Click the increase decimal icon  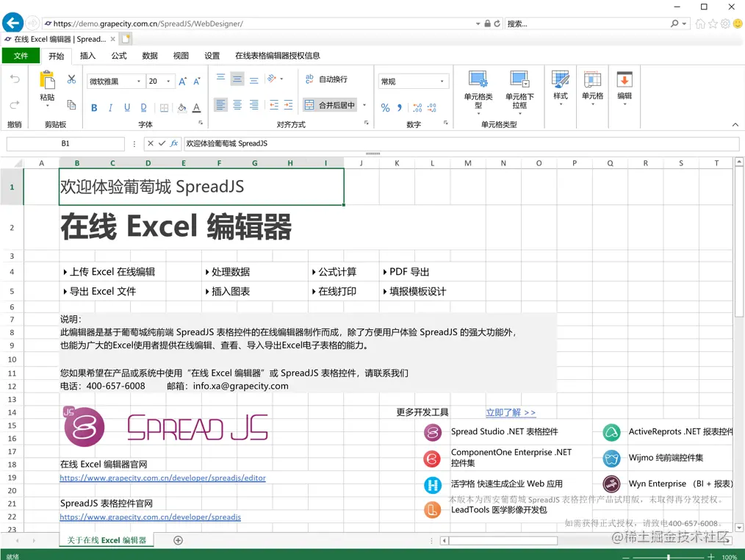[x=417, y=108]
